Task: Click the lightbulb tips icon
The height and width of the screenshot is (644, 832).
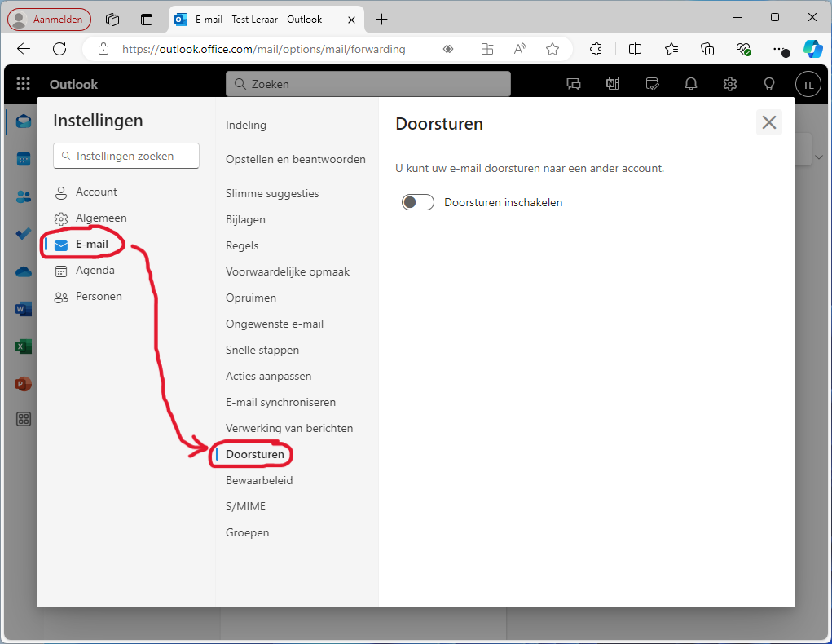Action: pyautogui.click(x=768, y=84)
